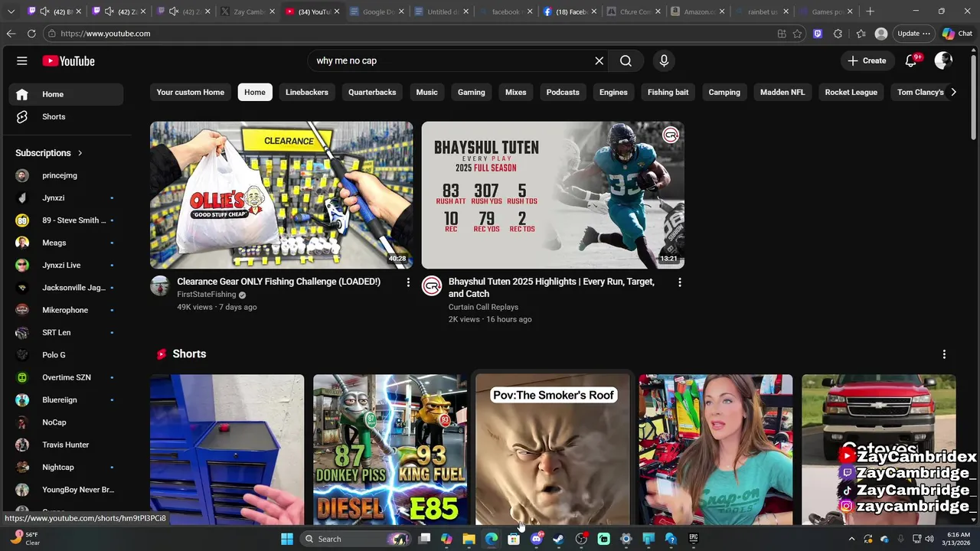
Task: Open the account avatar menu
Action: coord(943,60)
